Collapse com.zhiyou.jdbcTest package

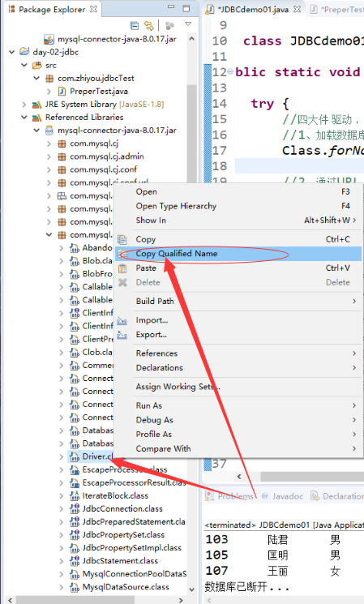click(36, 78)
